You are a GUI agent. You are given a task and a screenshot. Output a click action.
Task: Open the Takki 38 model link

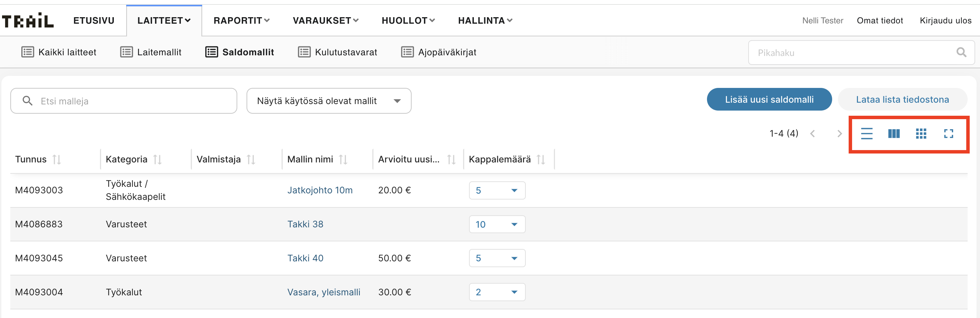click(x=305, y=224)
